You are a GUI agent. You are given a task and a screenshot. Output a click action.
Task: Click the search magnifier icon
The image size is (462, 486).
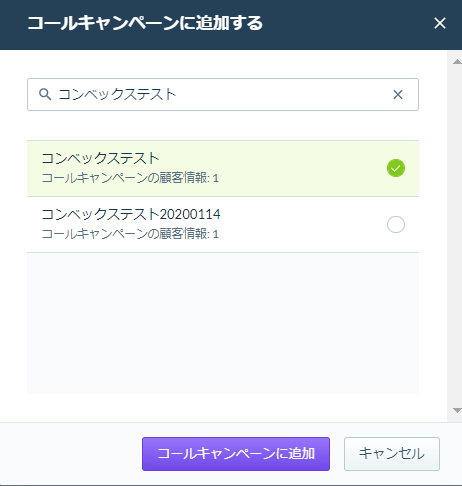(x=45, y=94)
